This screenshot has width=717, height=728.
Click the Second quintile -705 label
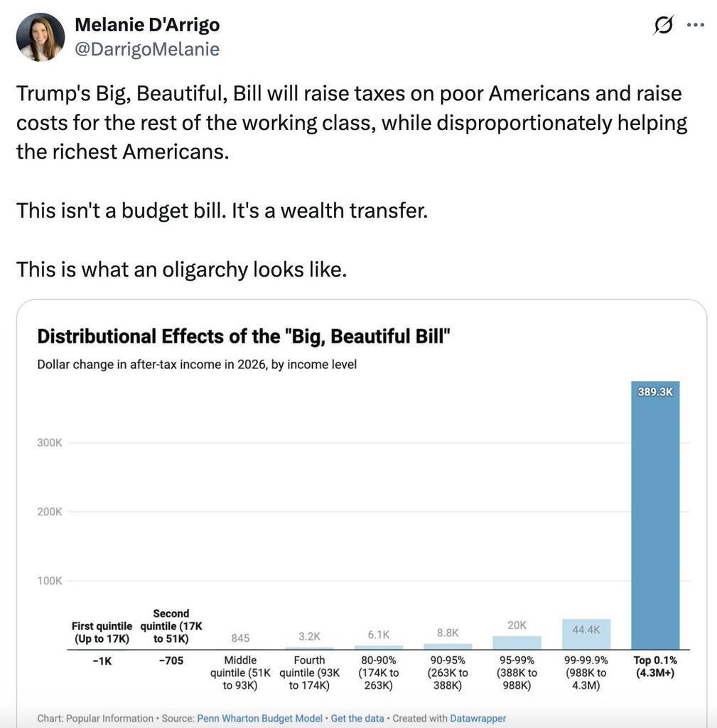(x=171, y=660)
